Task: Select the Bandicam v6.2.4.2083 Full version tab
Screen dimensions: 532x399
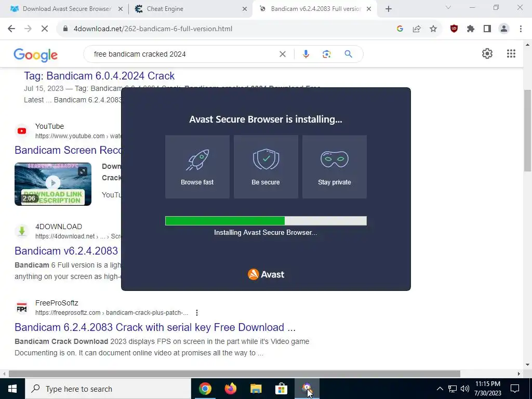Action: [315, 9]
